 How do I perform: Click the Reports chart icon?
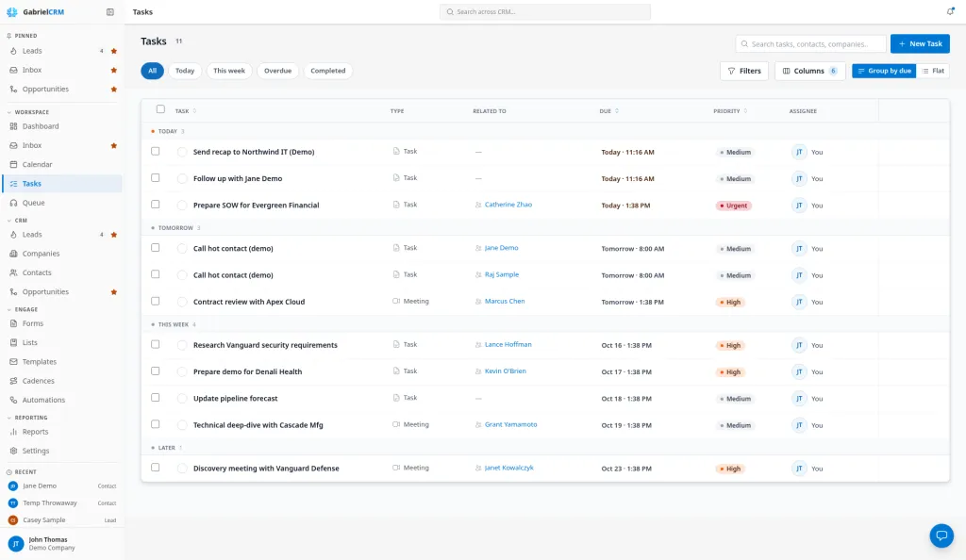pos(13,432)
